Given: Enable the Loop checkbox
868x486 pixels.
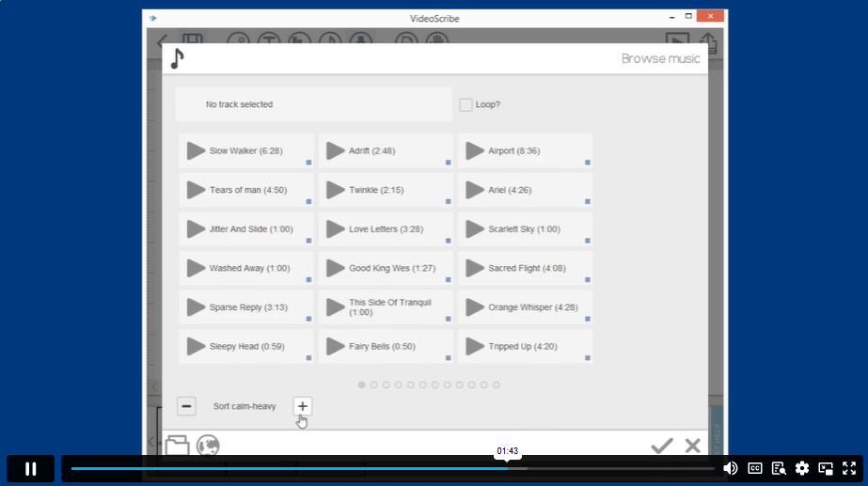Looking at the screenshot, I should (x=466, y=105).
